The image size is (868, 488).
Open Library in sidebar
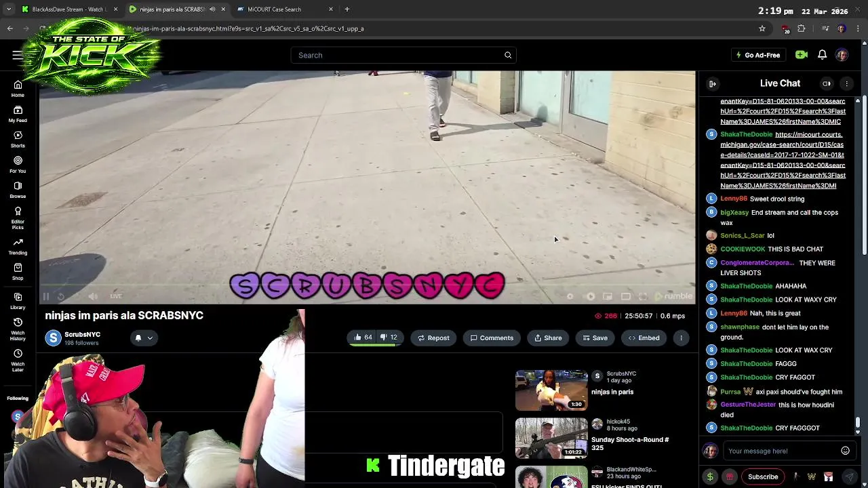[18, 301]
